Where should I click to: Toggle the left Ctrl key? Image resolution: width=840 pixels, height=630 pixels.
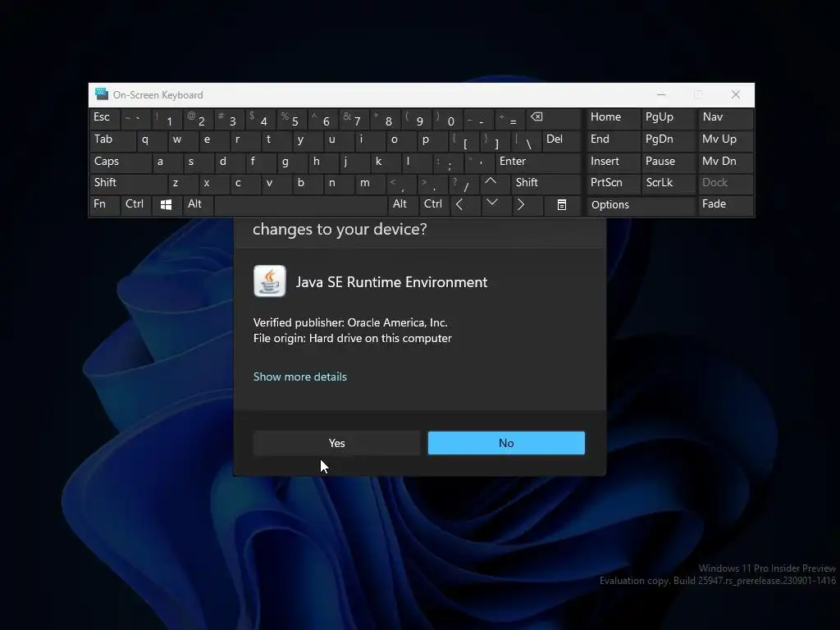pyautogui.click(x=135, y=205)
